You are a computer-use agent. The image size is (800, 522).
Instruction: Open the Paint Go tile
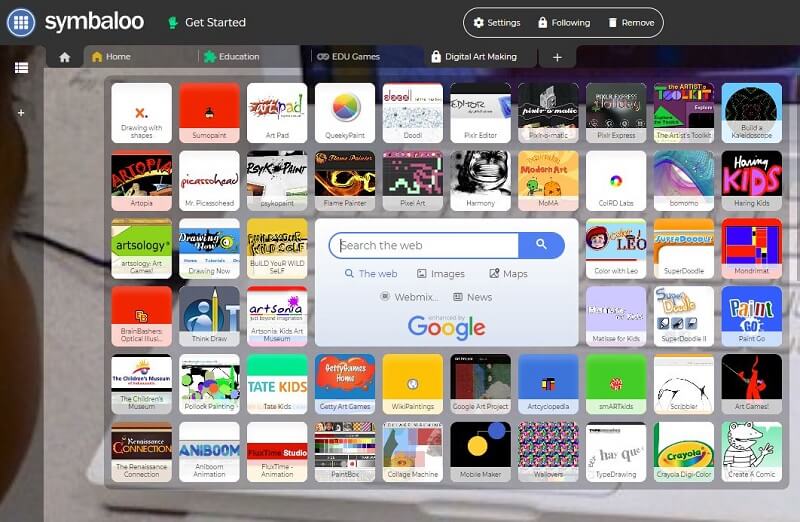[752, 316]
